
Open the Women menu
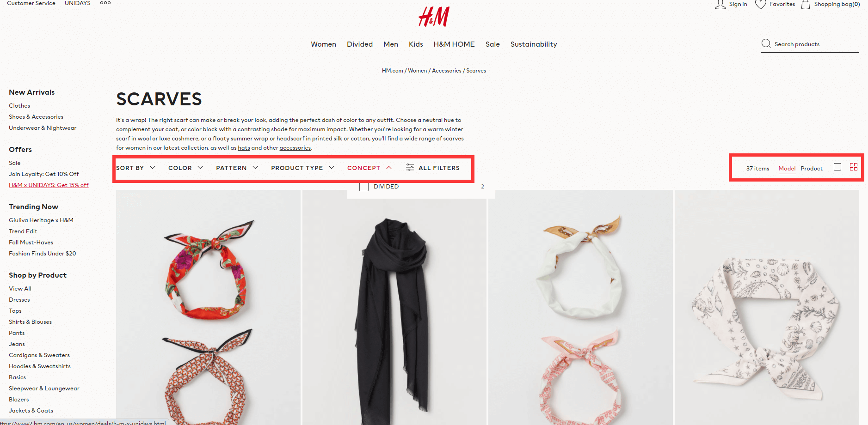[323, 44]
